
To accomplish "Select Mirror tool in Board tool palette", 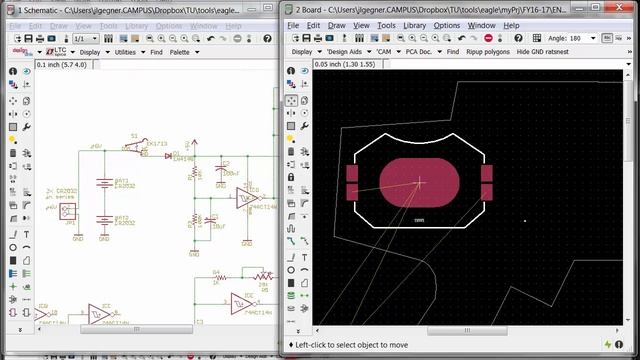I will tap(291, 113).
